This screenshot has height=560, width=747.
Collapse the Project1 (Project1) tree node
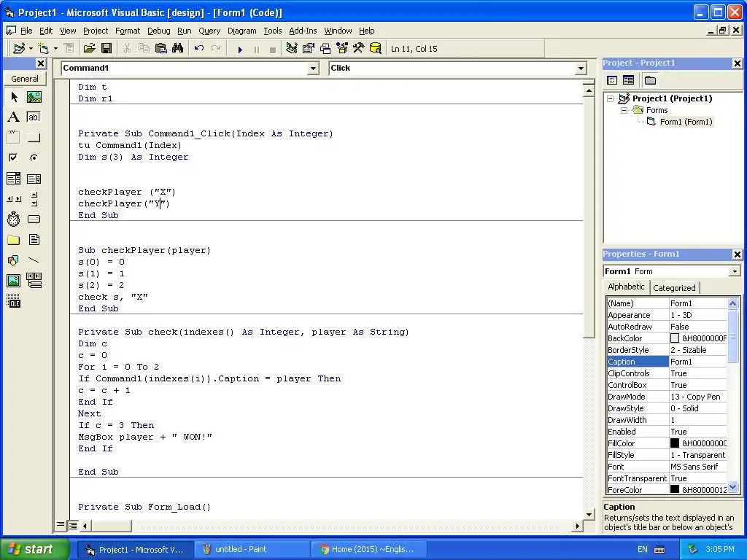pyautogui.click(x=611, y=98)
